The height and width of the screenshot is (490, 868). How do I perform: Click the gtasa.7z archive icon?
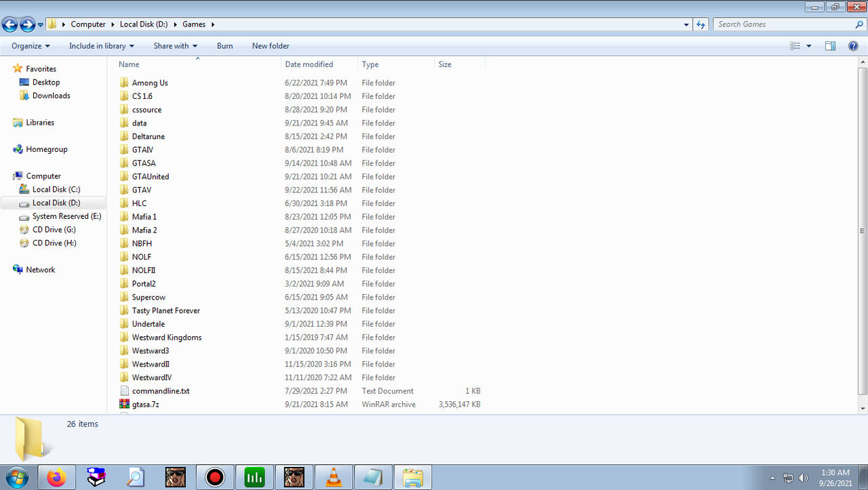(x=124, y=405)
